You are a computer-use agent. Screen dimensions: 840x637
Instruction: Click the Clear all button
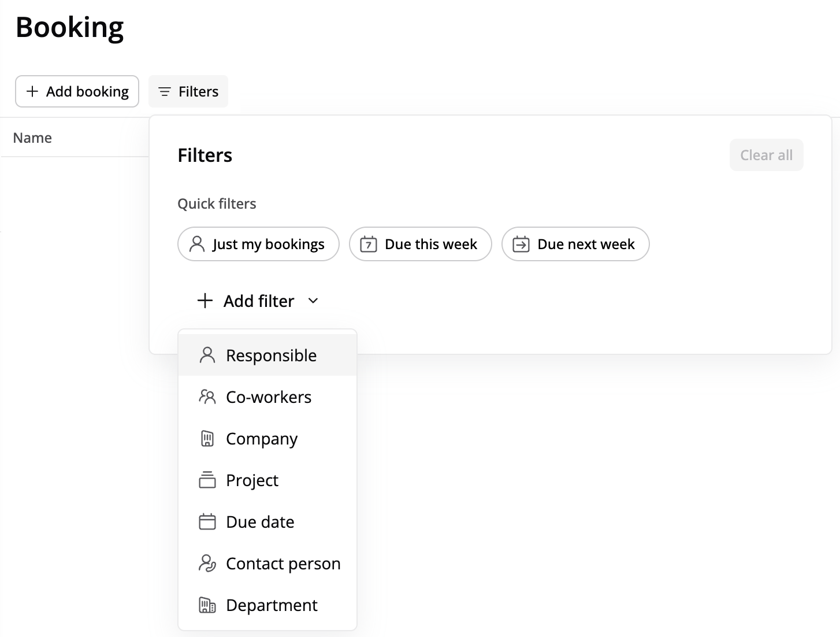[766, 155]
